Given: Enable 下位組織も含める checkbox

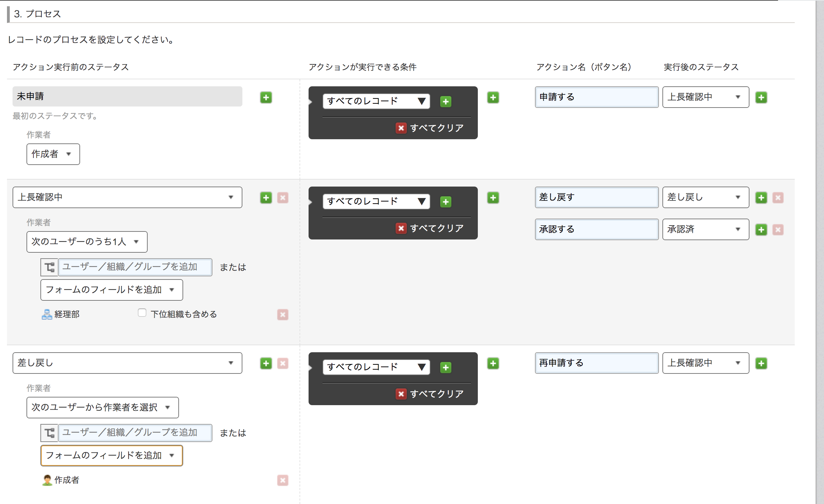Looking at the screenshot, I should 142,313.
